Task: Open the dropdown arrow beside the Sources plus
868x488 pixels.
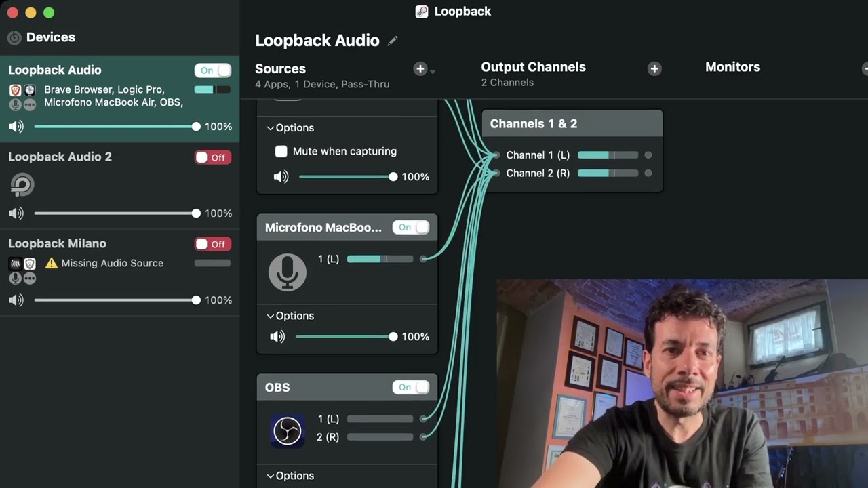Action: [433, 71]
